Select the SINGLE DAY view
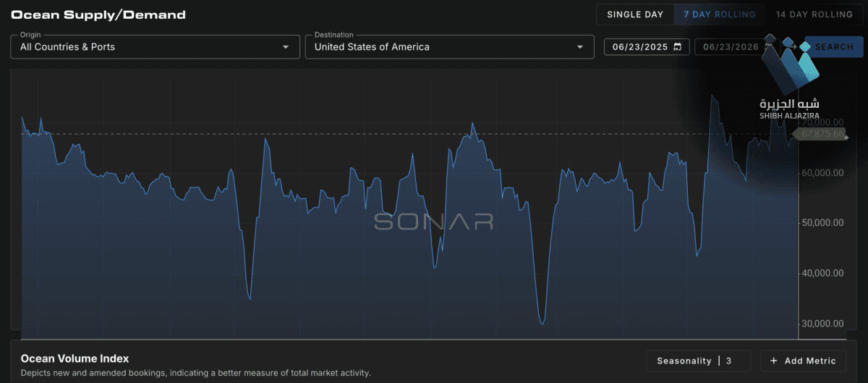 (x=635, y=14)
